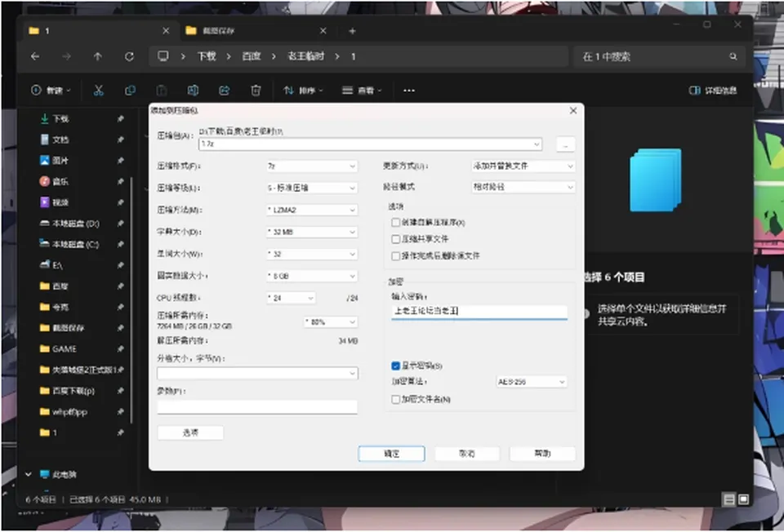Click inside the password input field
The height and width of the screenshot is (532, 784).
tap(479, 311)
